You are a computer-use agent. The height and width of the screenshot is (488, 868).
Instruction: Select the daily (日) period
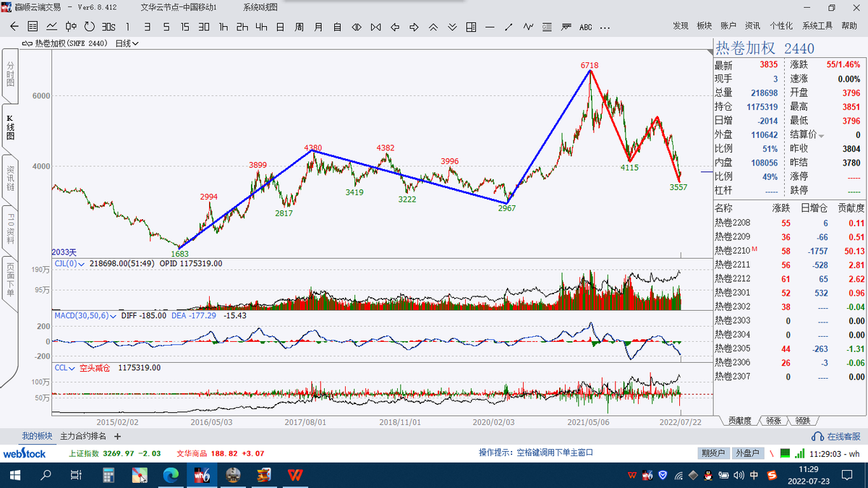(x=281, y=26)
